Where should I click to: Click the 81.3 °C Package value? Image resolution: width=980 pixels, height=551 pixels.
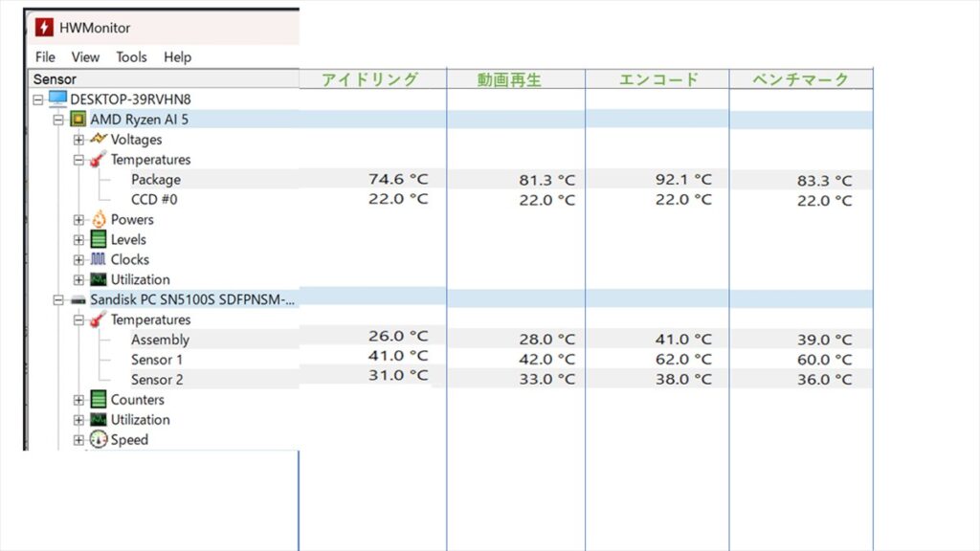546,180
